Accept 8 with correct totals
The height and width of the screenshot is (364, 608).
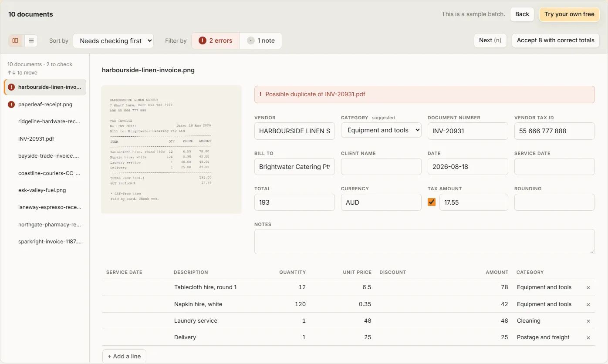[x=556, y=40]
